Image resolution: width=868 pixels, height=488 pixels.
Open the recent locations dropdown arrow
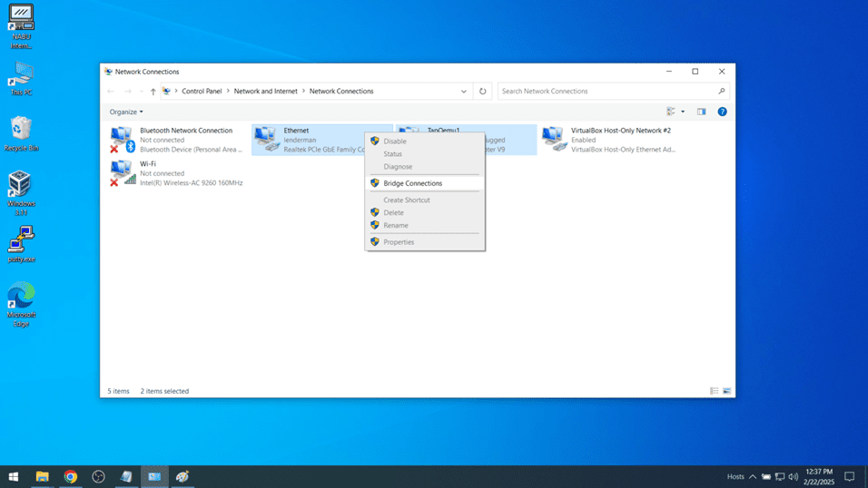pyautogui.click(x=141, y=92)
